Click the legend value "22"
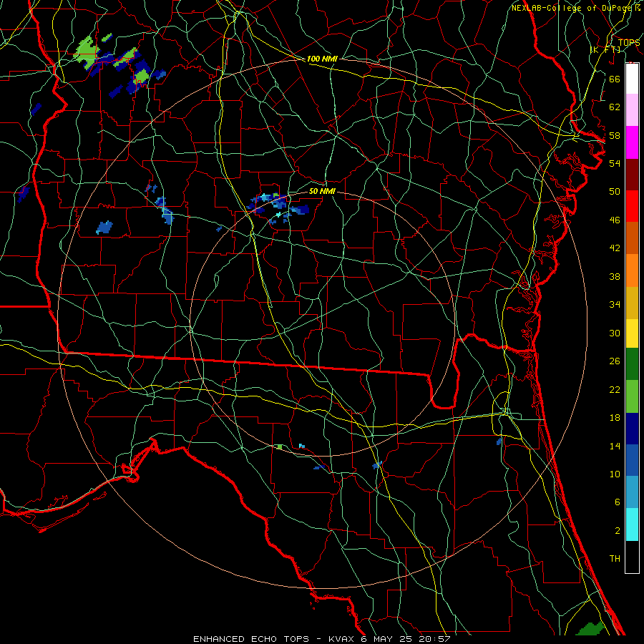Screen dimensions: 644x644 tap(615, 389)
